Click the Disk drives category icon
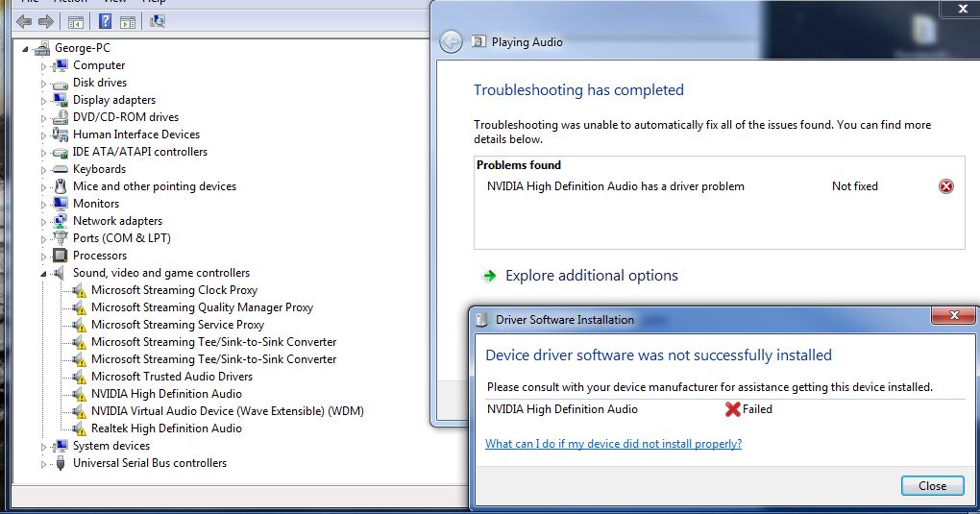This screenshot has width=980, height=514. pos(61,84)
